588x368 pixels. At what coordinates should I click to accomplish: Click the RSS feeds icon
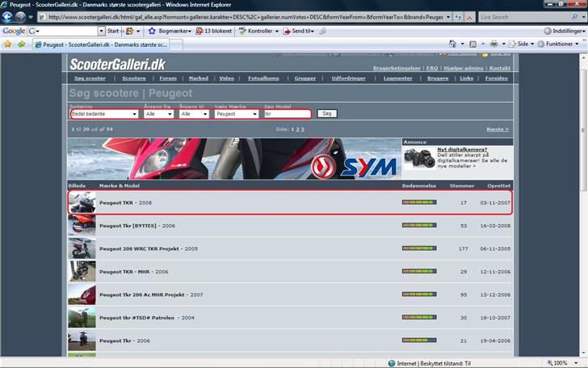point(472,44)
